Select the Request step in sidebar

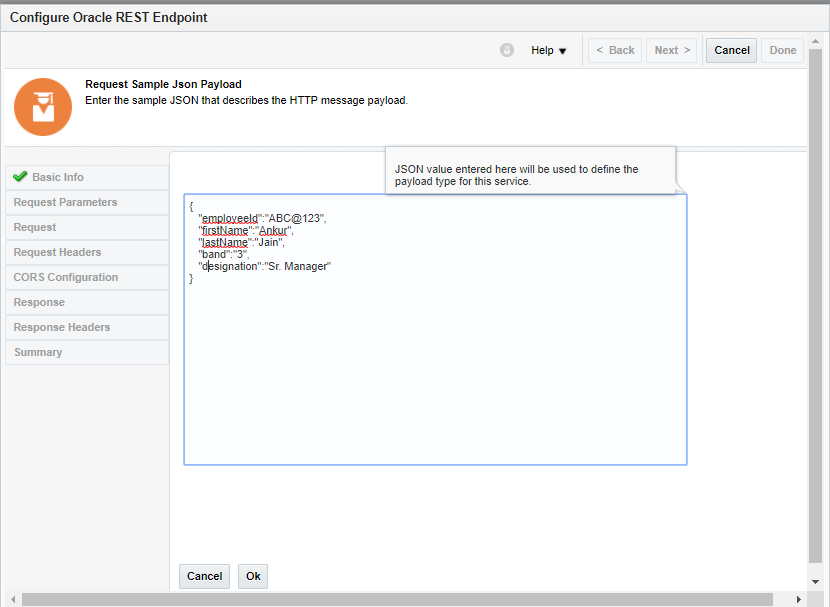pyautogui.click(x=35, y=227)
